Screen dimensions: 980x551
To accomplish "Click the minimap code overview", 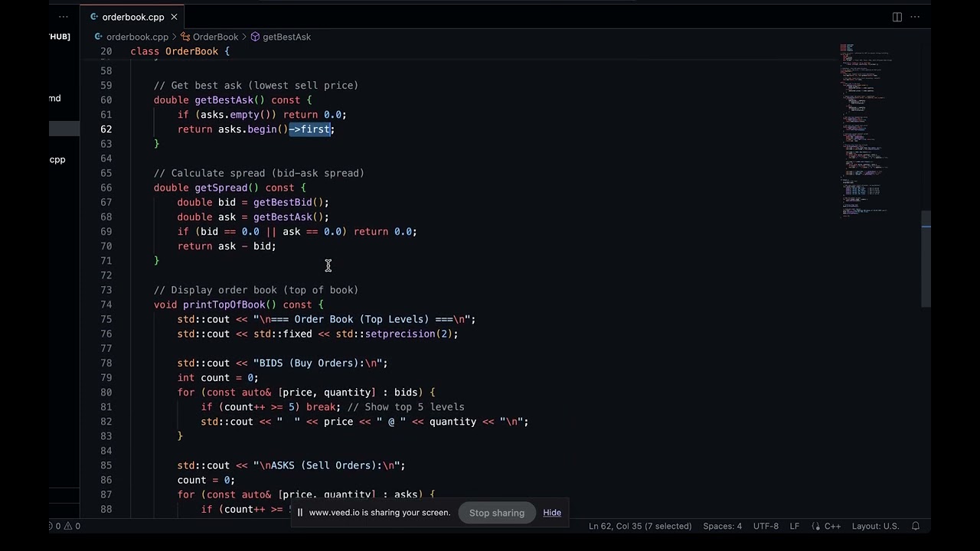I will [865, 130].
